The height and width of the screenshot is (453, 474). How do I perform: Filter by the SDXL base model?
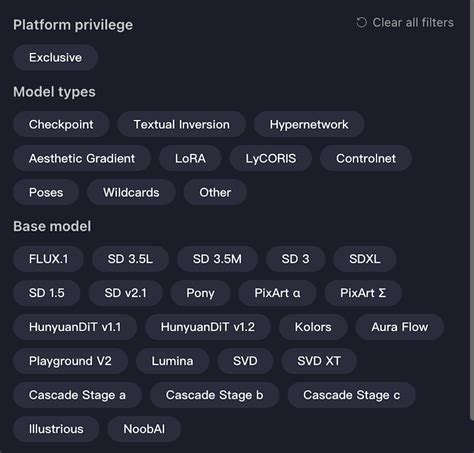click(x=365, y=259)
